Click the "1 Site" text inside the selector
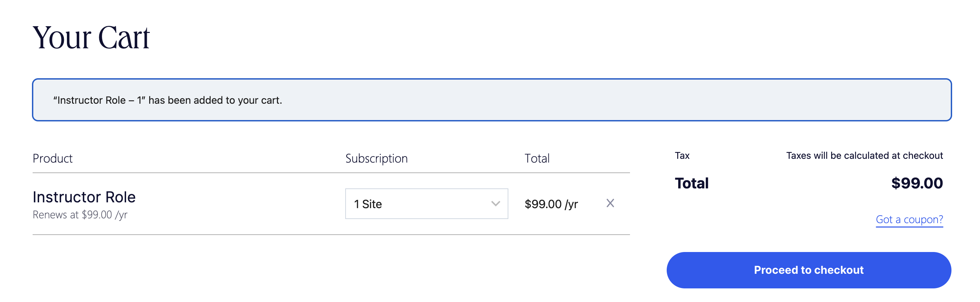This screenshot has height=302, width=980. [368, 204]
